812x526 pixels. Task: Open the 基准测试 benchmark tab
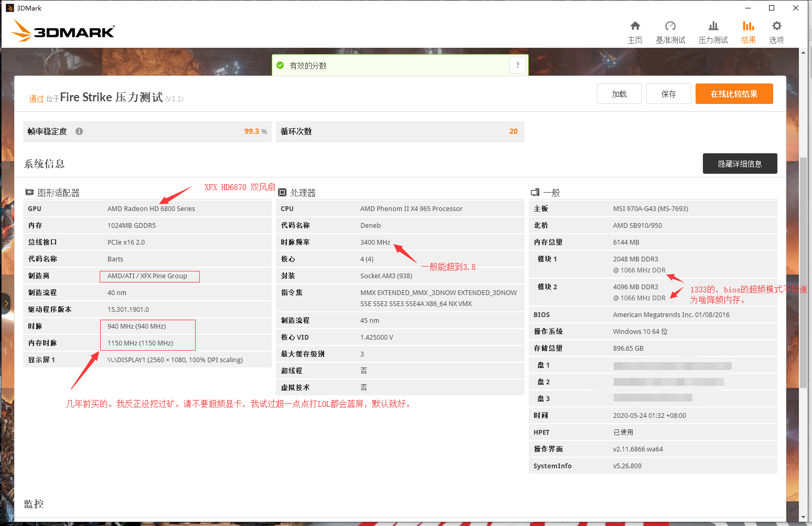pos(670,33)
